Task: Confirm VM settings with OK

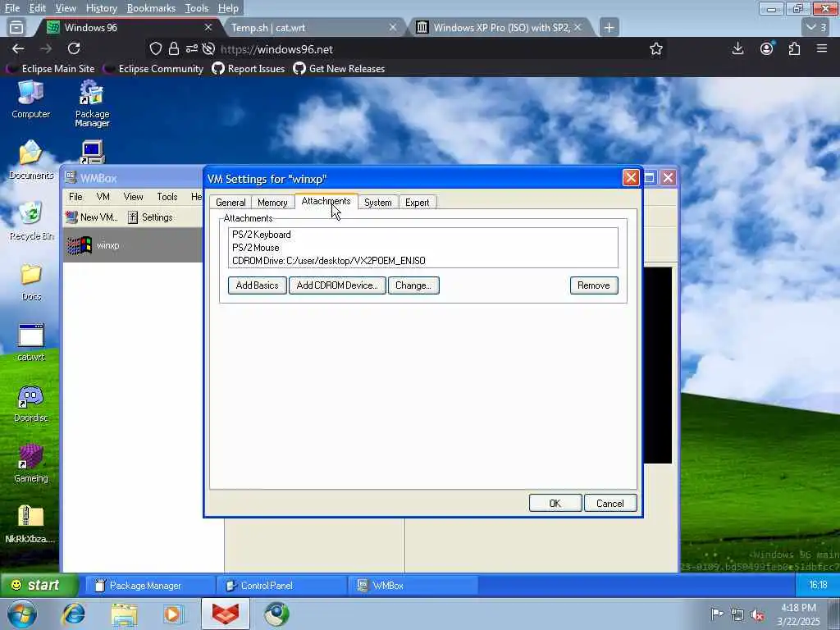Action: coord(555,503)
